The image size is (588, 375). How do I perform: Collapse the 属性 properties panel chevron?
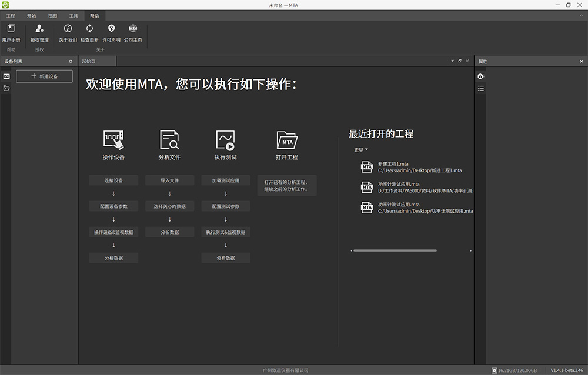coord(581,61)
